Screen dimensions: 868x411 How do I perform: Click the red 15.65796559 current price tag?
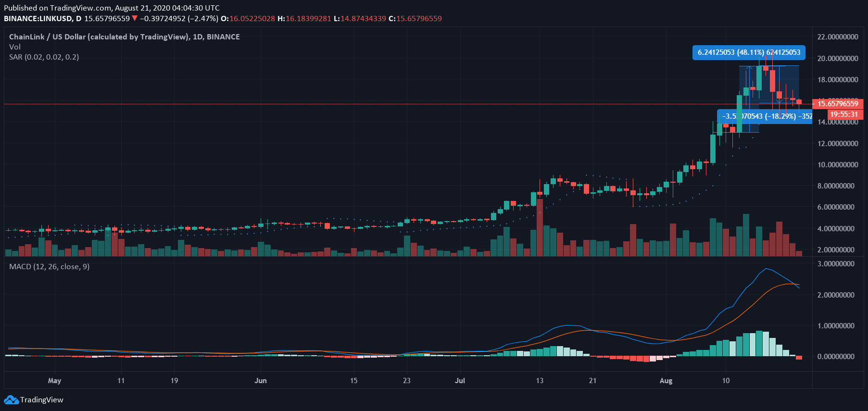click(x=838, y=104)
